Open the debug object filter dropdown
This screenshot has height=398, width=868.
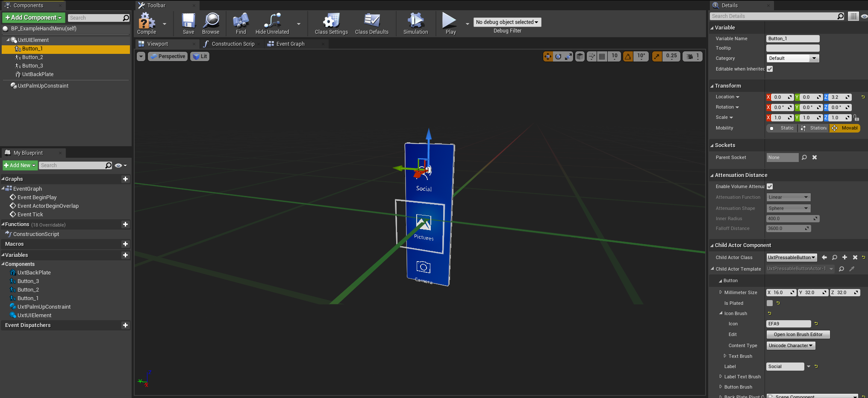(507, 22)
